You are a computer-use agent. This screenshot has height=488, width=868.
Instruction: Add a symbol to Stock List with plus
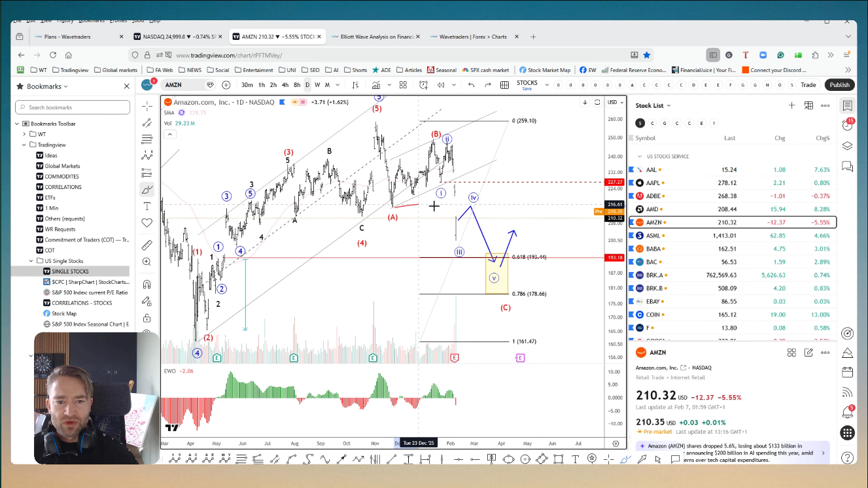point(791,105)
